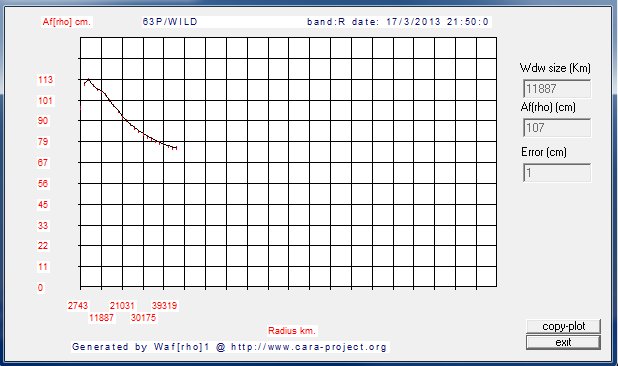Image resolution: width=618 pixels, height=366 pixels.
Task: Select the Wdw size (Km) field
Action: (x=557, y=89)
